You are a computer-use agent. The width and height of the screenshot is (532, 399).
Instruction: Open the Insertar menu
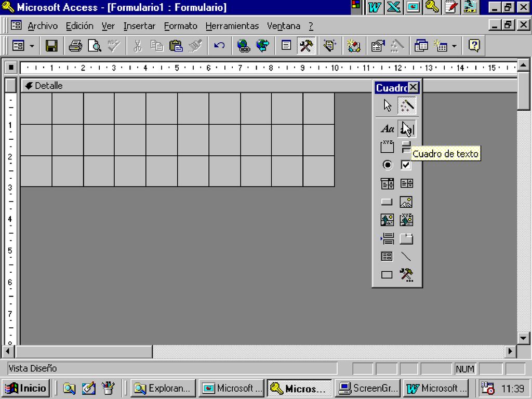coord(139,26)
